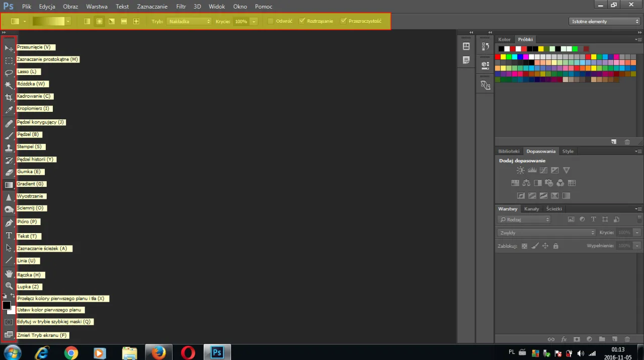Open the Rodzaj filter dropdown in Layers panel
Image resolution: width=644 pixels, height=360 pixels.
click(524, 220)
